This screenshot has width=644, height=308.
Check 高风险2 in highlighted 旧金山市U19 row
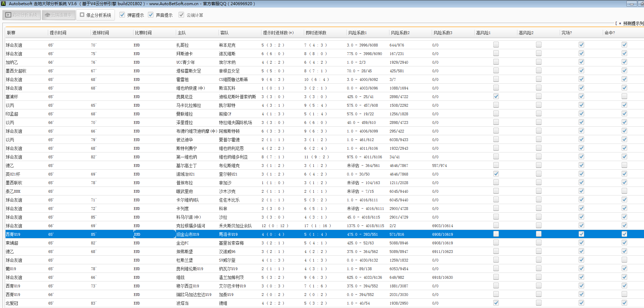coord(538,234)
